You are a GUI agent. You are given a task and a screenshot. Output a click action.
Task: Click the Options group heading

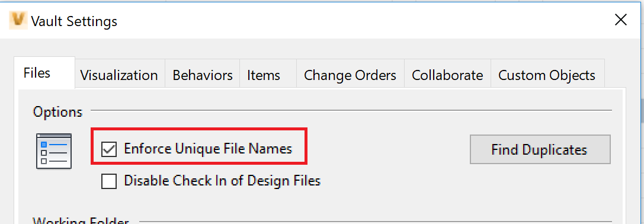[x=58, y=111]
